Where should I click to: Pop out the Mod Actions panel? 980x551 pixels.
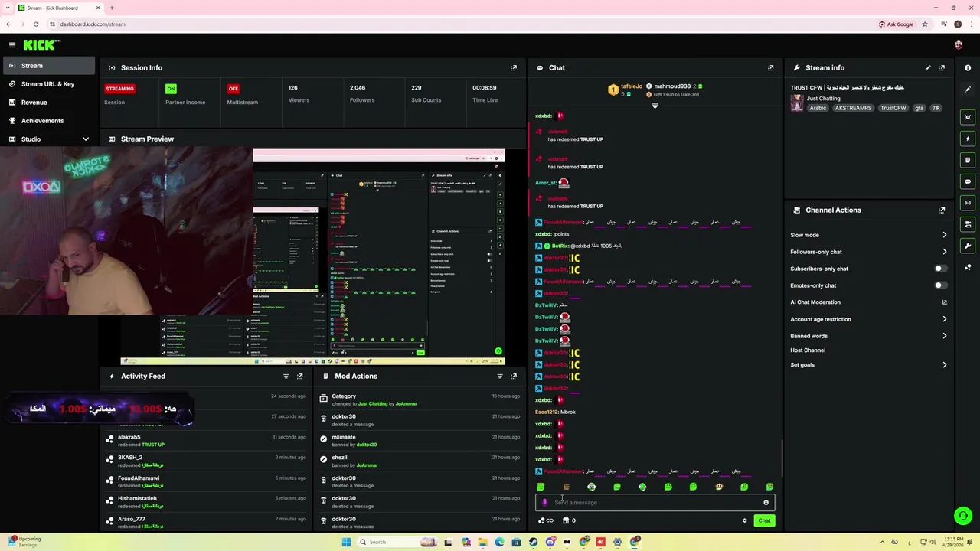tap(514, 376)
